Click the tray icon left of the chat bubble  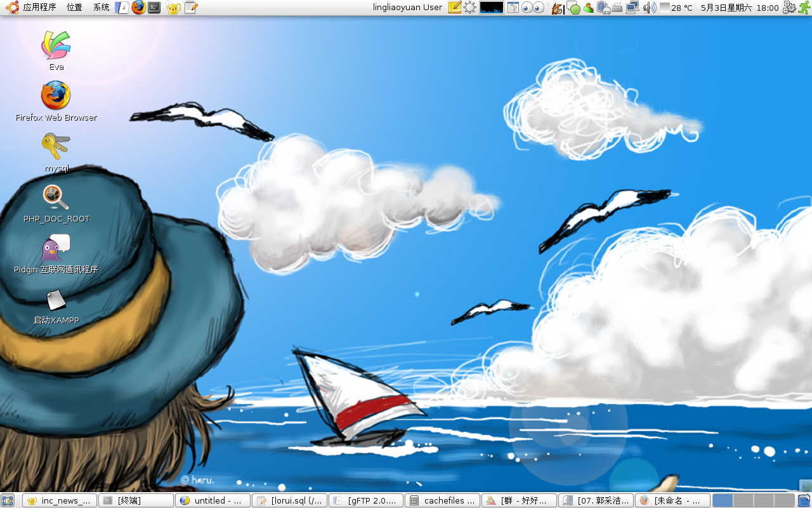tap(557, 8)
